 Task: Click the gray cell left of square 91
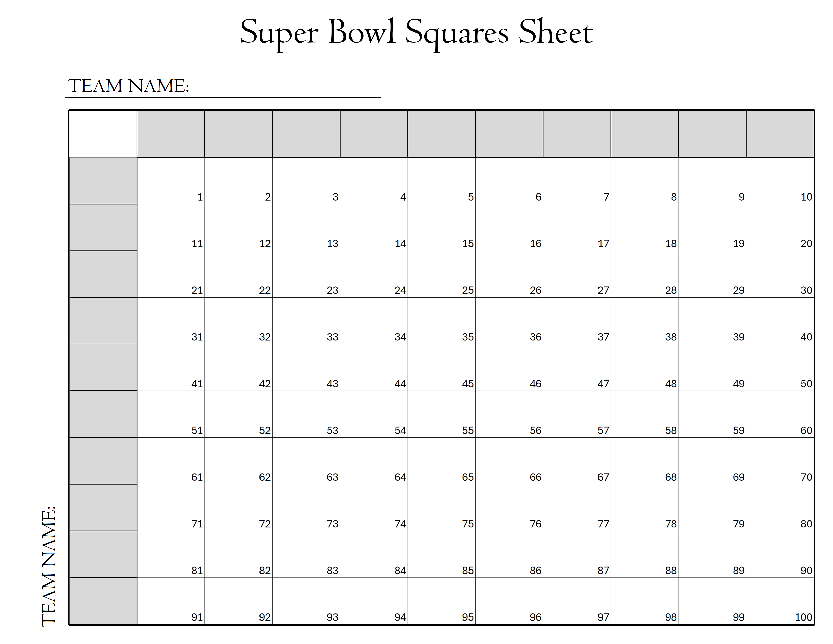click(103, 601)
